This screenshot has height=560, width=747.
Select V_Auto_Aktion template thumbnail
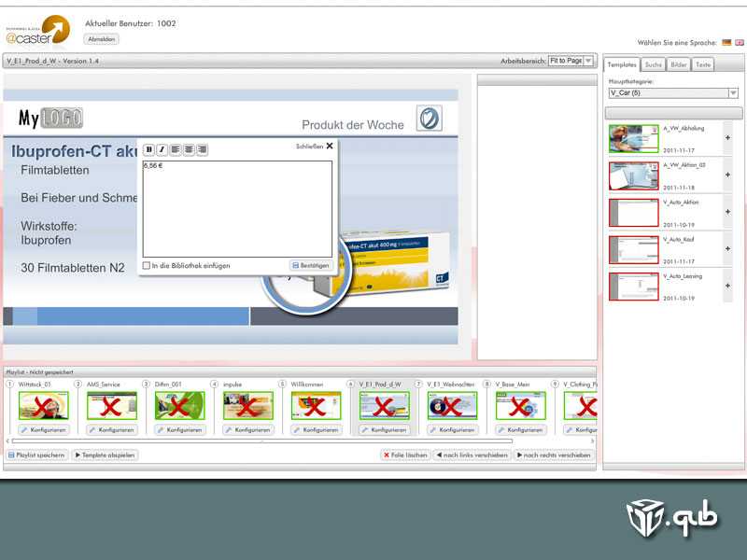634,213
